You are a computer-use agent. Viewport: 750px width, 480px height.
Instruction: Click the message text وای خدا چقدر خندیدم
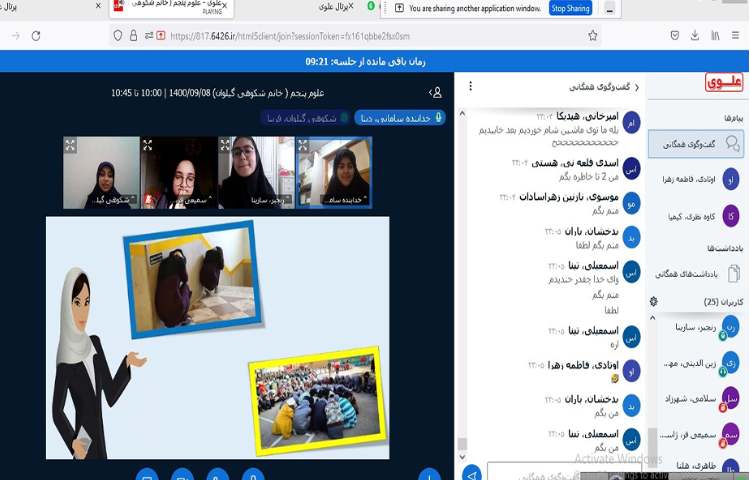point(584,279)
